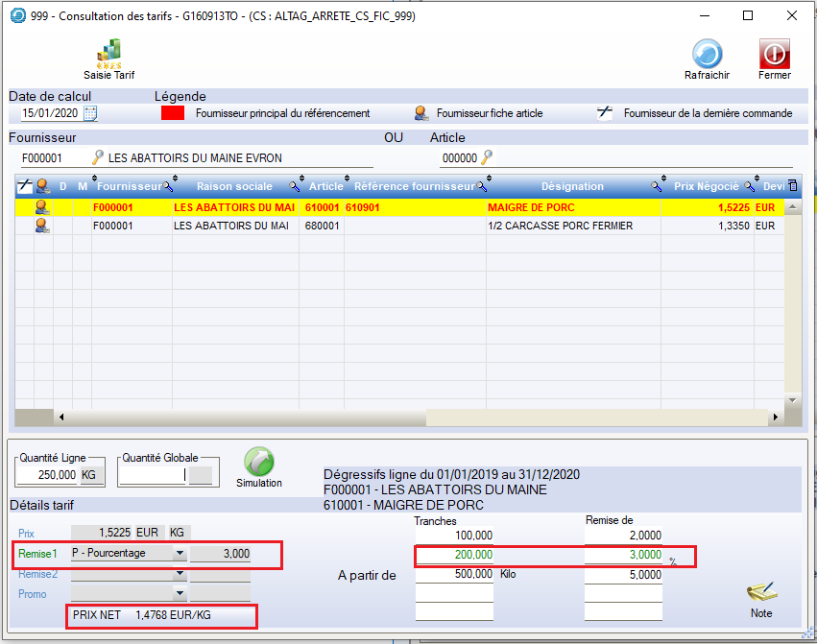Click the Rafraichir refresh icon
Image resolution: width=817 pixels, height=644 pixels.
707,56
